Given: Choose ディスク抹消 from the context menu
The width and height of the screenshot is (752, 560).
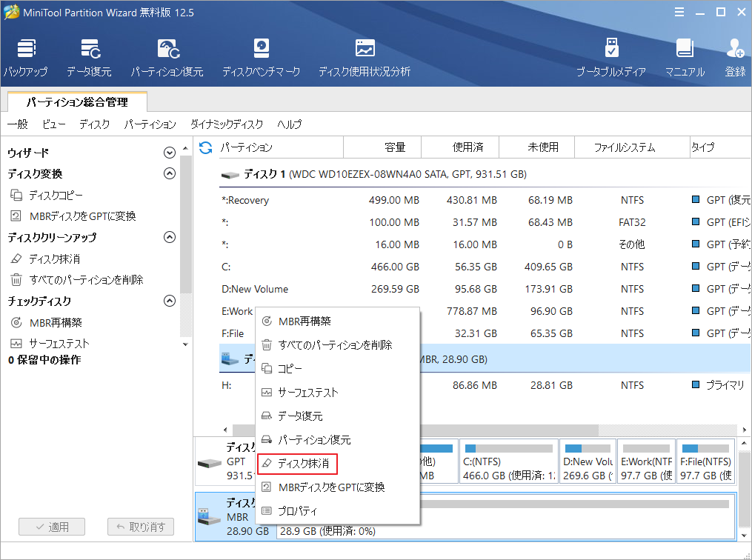Looking at the screenshot, I should coord(303,463).
